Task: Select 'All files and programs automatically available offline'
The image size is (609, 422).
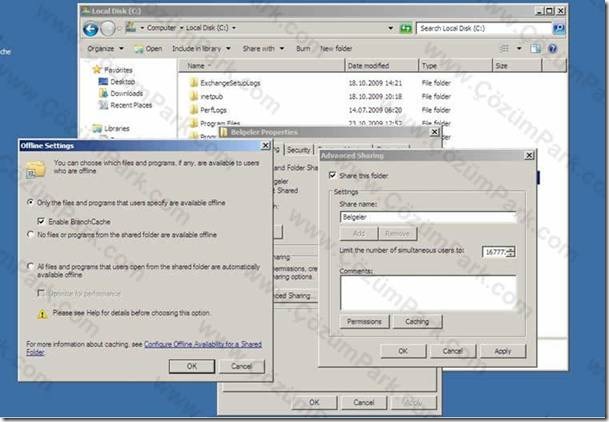Action: 30,266
